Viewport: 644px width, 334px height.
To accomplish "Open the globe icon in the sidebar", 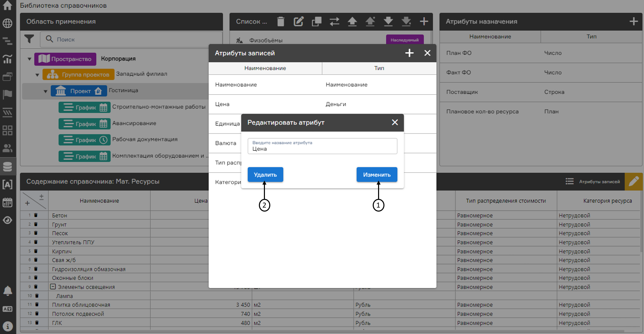I will point(7,23).
